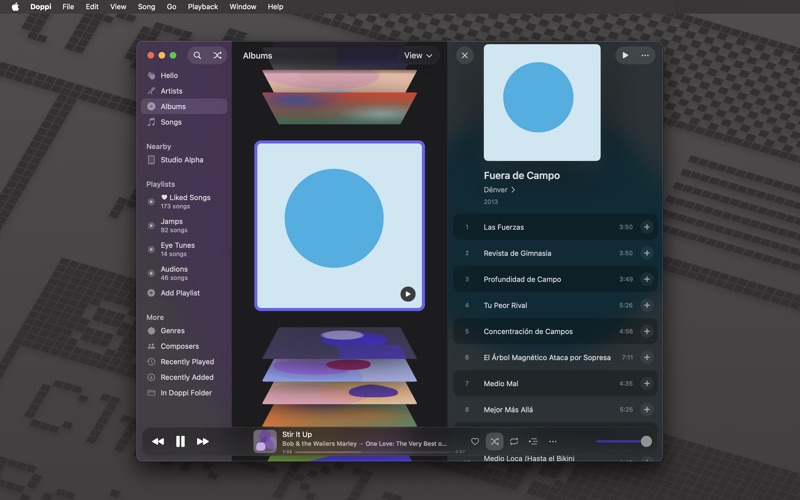Select track Profundidad de Campo
The height and width of the screenshot is (500, 800).
click(x=555, y=279)
